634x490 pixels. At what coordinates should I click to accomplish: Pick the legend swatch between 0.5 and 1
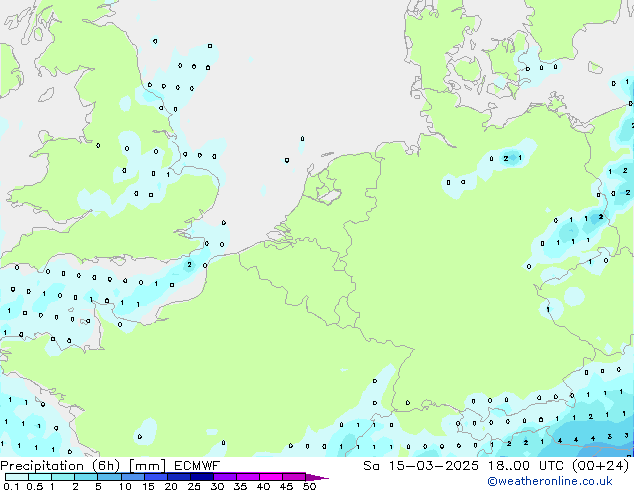40,477
